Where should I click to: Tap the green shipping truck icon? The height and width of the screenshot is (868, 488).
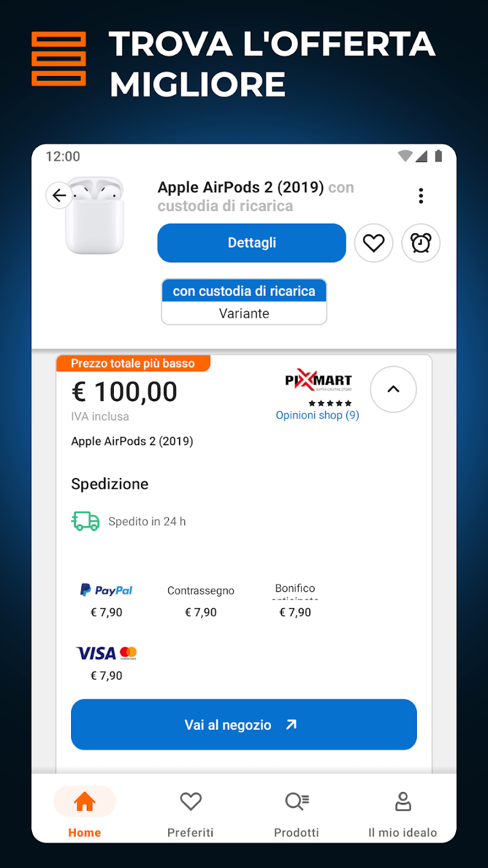86,521
